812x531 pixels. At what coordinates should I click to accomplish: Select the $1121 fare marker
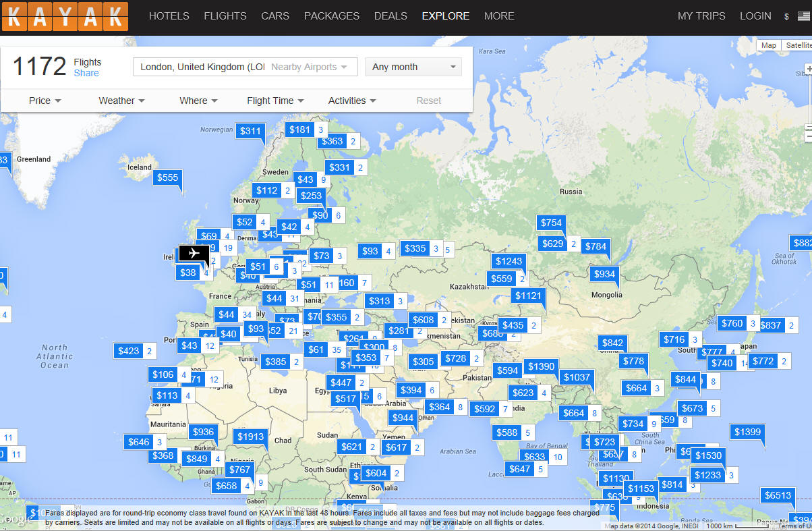tap(528, 296)
